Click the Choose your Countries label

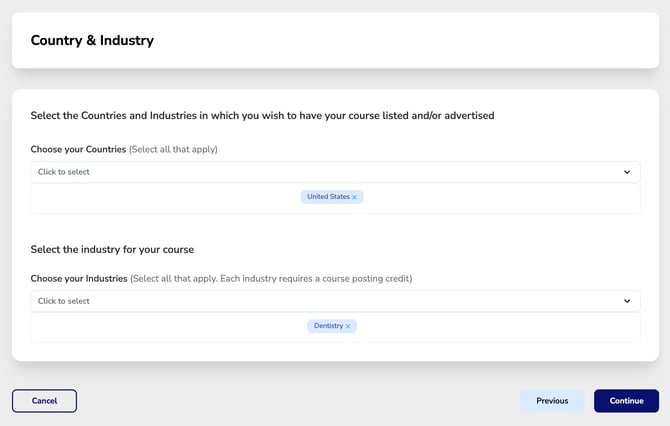(78, 149)
